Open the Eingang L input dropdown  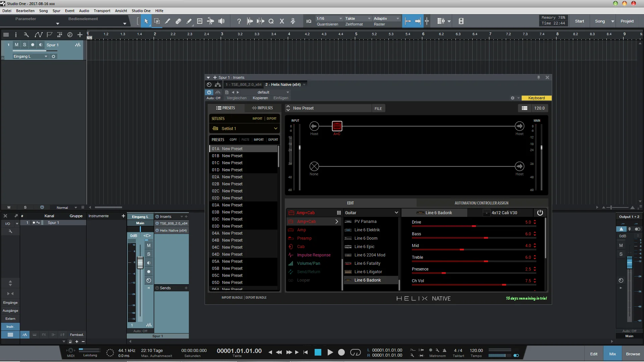31,56
